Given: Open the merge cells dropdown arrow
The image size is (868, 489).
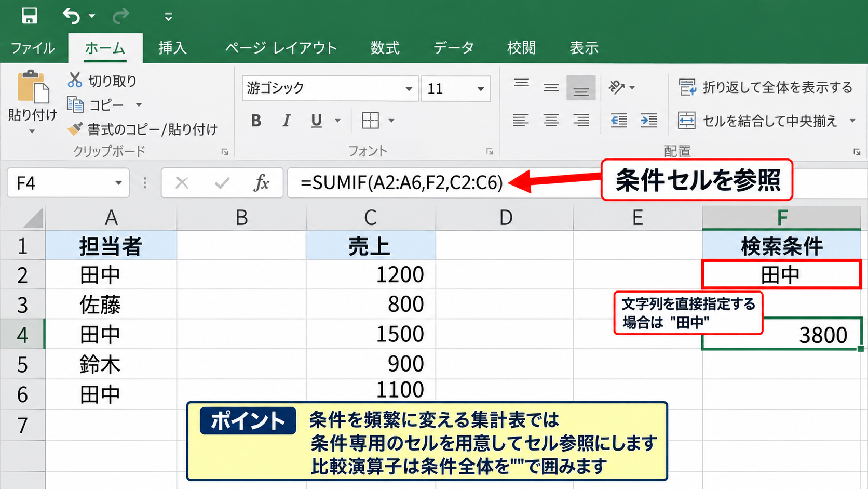Looking at the screenshot, I should click(x=852, y=121).
